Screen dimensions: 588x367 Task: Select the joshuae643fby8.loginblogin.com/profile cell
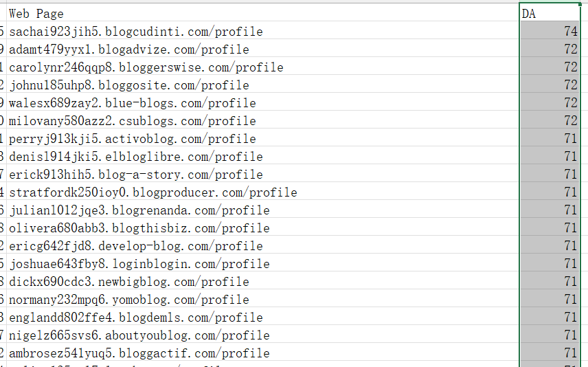tap(262, 263)
